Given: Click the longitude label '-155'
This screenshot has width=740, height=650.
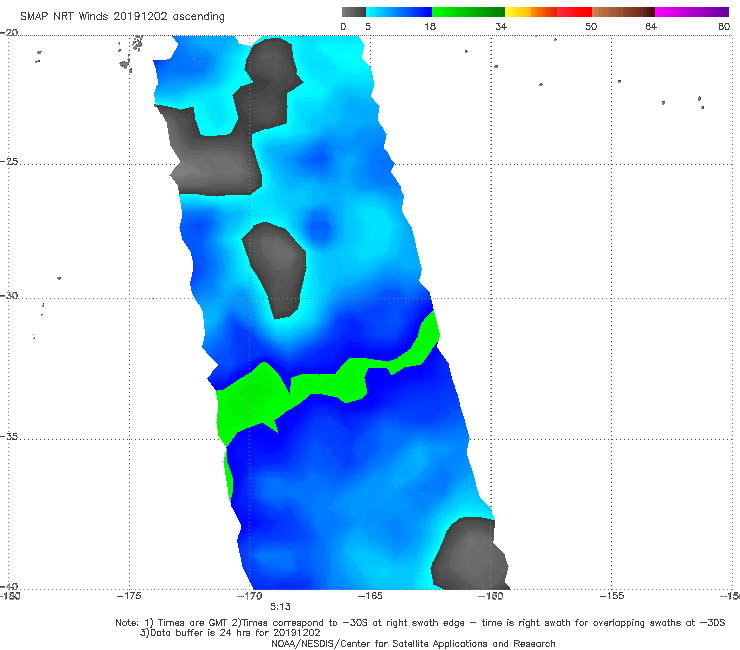Looking at the screenshot, I should coord(612,596).
